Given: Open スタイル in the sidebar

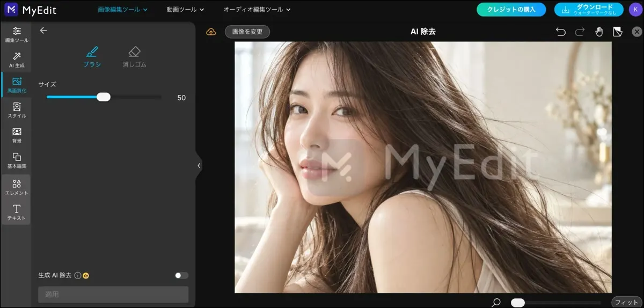Looking at the screenshot, I should pyautogui.click(x=17, y=111).
